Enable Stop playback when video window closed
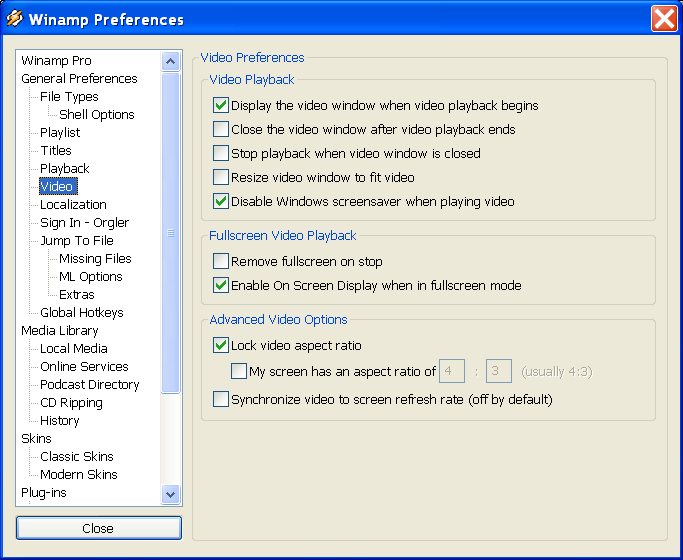Viewport: 683px width, 560px height. 221,153
